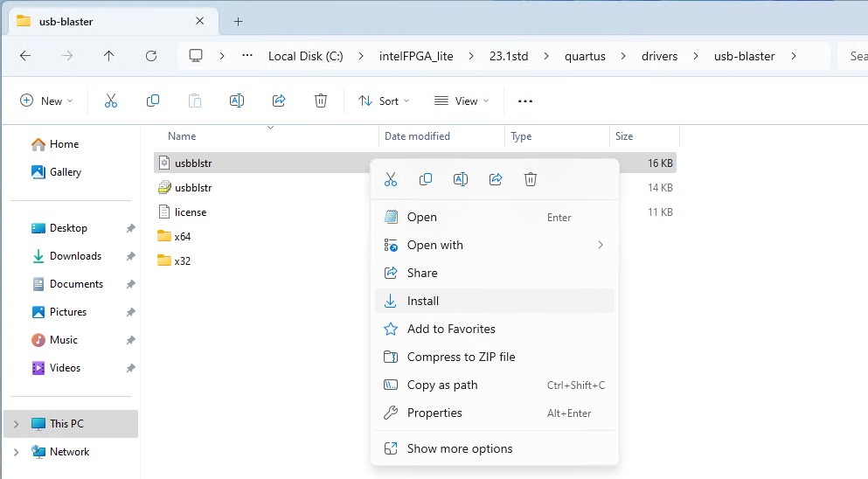Sort by the Name column header
The width and height of the screenshot is (868, 479).
coord(182,136)
